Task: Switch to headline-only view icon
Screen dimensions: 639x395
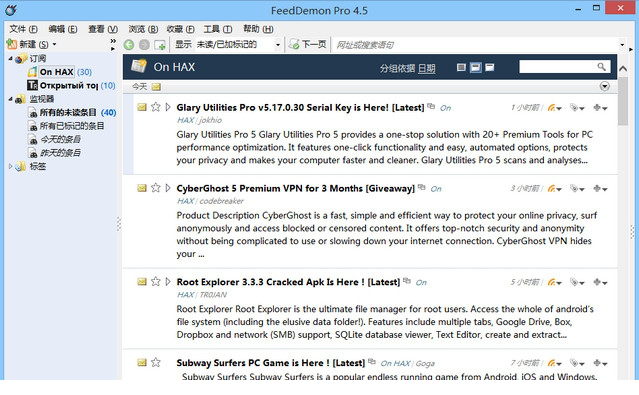Action: pyautogui.click(x=461, y=67)
